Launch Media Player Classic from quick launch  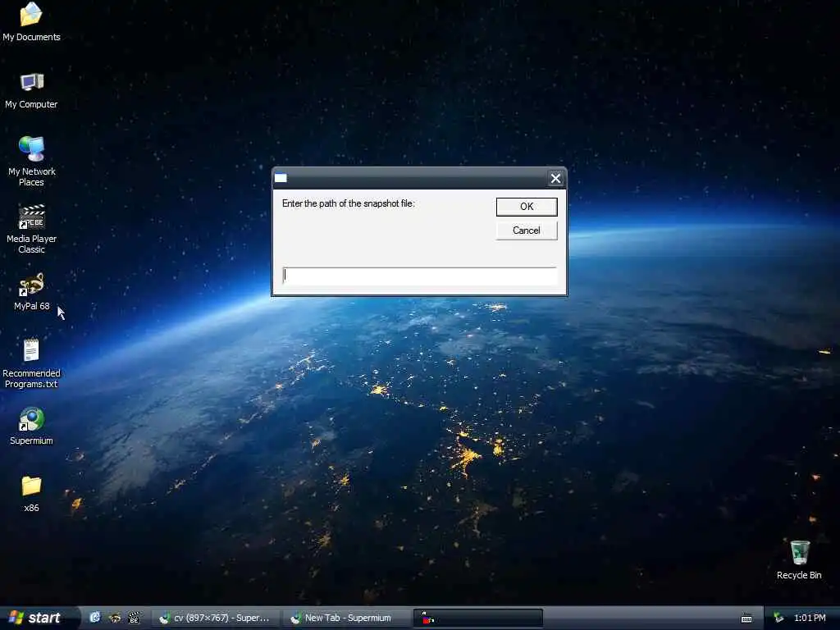click(x=134, y=618)
